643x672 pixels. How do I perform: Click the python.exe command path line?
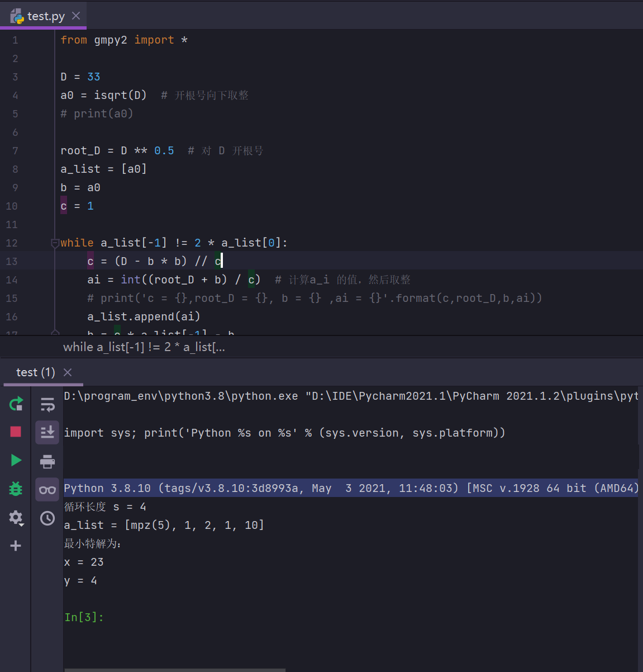tap(351, 396)
